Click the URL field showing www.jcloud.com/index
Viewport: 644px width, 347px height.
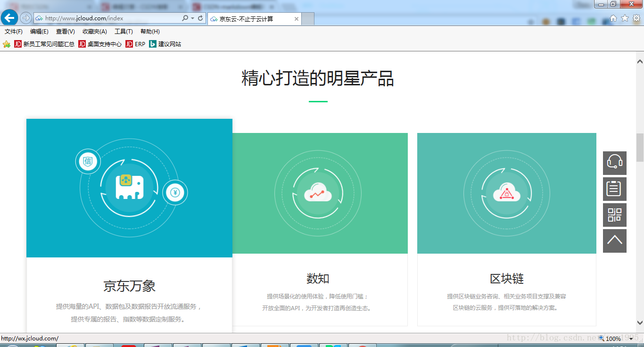(x=108, y=18)
